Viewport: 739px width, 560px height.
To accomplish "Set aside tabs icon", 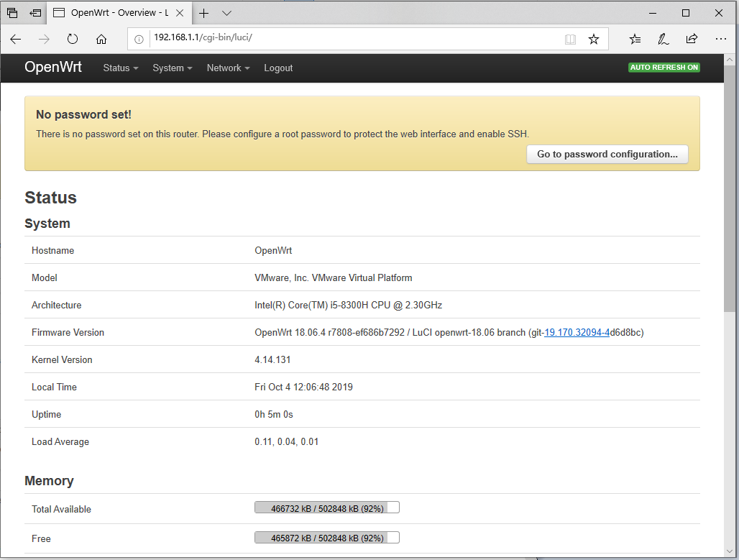I will [35, 13].
